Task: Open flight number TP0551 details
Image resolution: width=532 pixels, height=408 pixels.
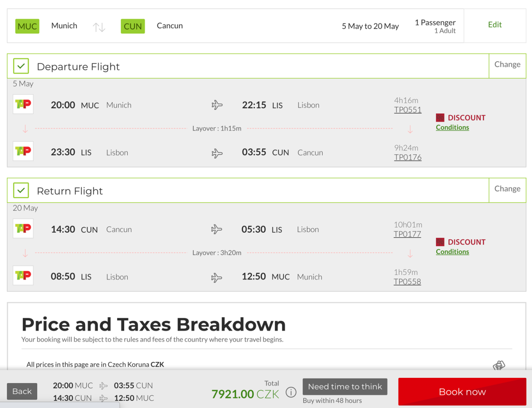Action: (x=407, y=110)
